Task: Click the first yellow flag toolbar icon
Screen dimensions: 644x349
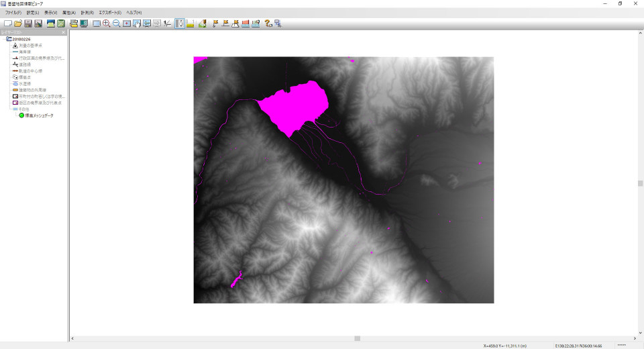Action: (215, 23)
